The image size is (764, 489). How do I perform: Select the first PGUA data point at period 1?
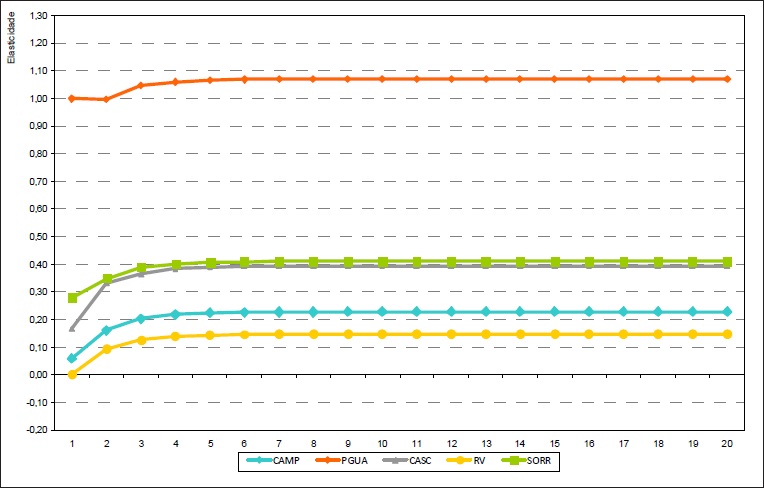[x=72, y=98]
